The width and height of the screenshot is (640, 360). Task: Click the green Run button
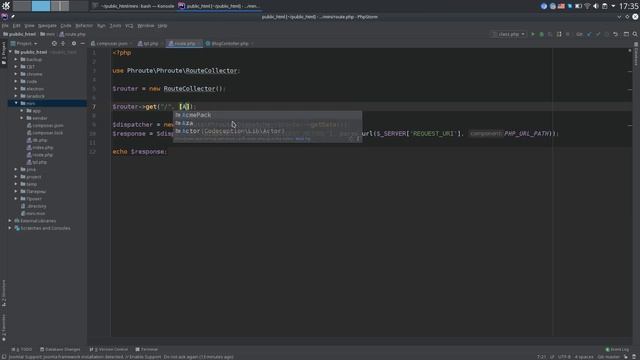point(533,34)
